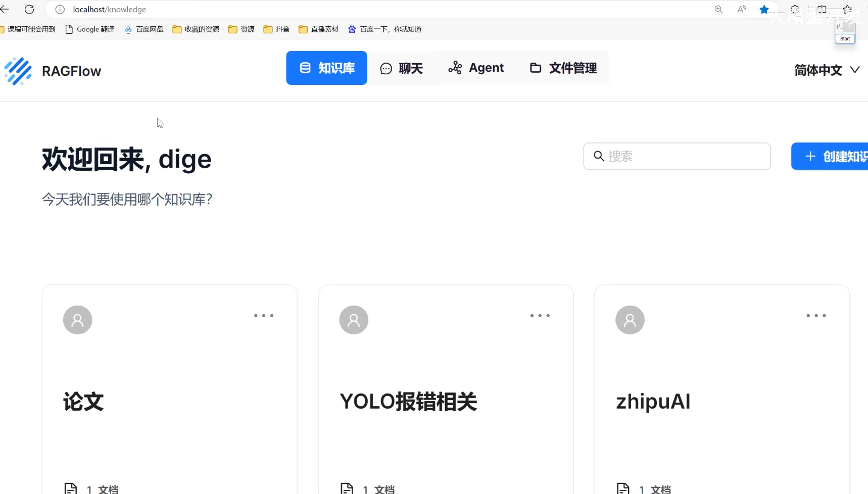The height and width of the screenshot is (494, 868).
Task: Click the 今天我们要使用哪个知识库? subtitle
Action: (x=127, y=200)
